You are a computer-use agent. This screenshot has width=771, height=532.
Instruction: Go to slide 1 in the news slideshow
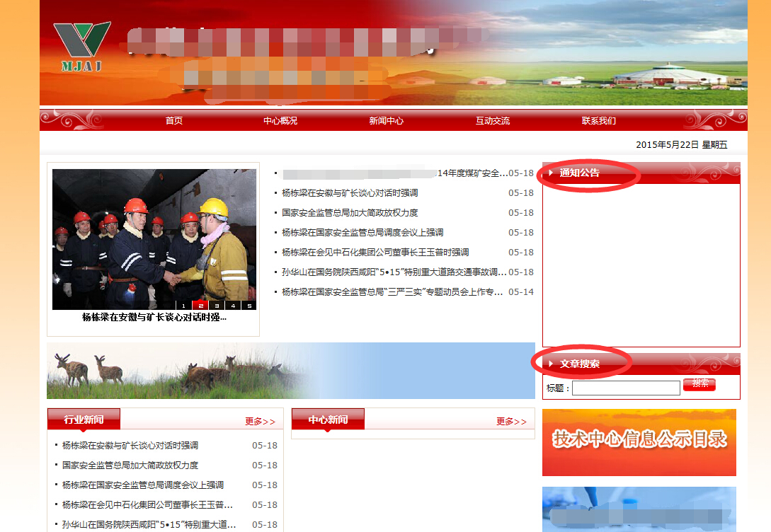point(183,306)
